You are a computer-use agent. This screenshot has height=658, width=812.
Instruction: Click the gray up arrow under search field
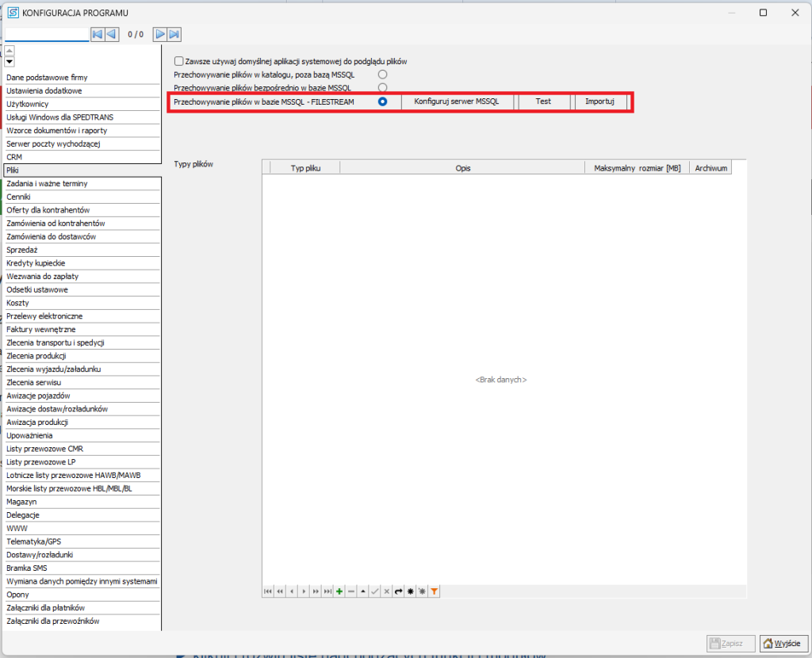click(10, 51)
